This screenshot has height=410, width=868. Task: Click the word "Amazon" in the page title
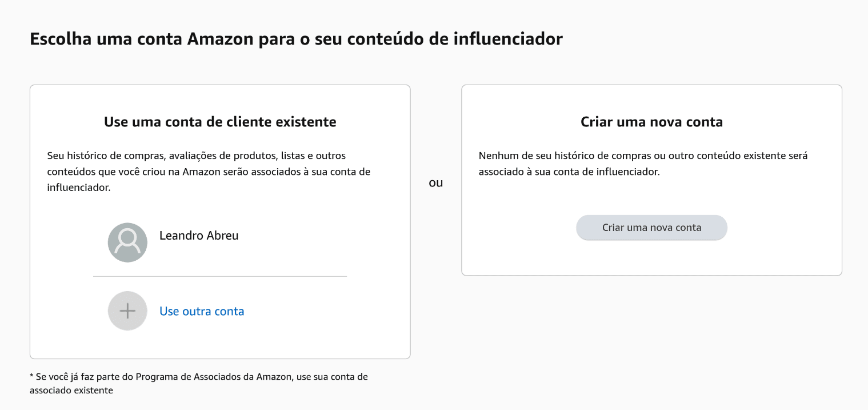click(x=220, y=39)
